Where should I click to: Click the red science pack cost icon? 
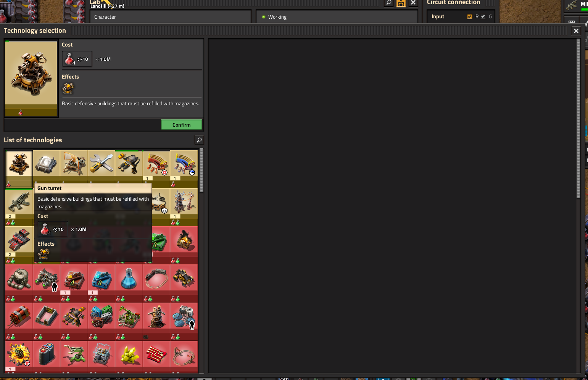(x=69, y=59)
